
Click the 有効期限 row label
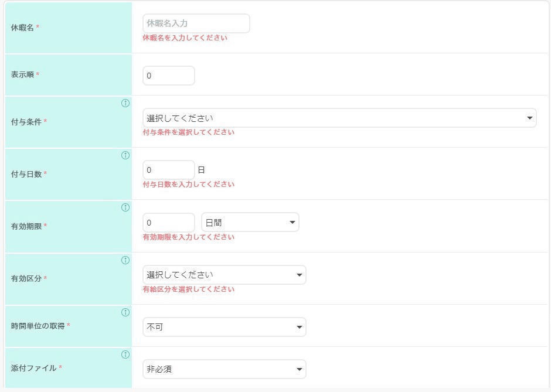[26, 226]
